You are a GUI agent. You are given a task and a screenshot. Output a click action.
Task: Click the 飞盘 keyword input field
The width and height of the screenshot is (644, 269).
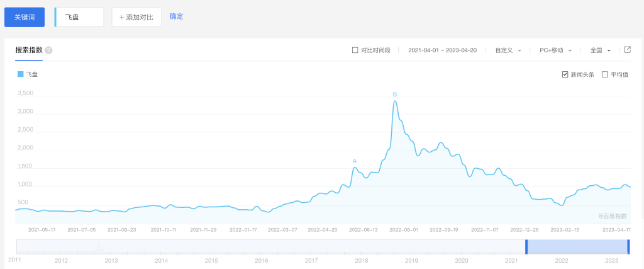80,17
